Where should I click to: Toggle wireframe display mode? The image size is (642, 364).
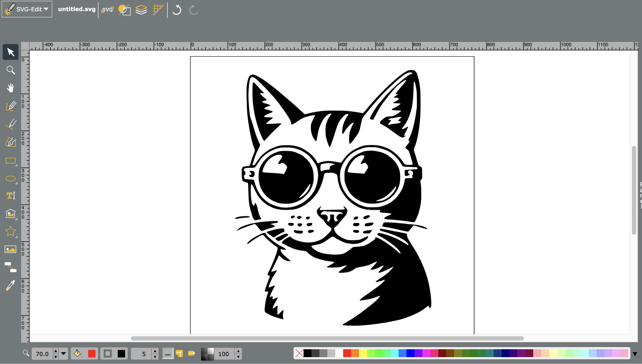click(x=125, y=10)
